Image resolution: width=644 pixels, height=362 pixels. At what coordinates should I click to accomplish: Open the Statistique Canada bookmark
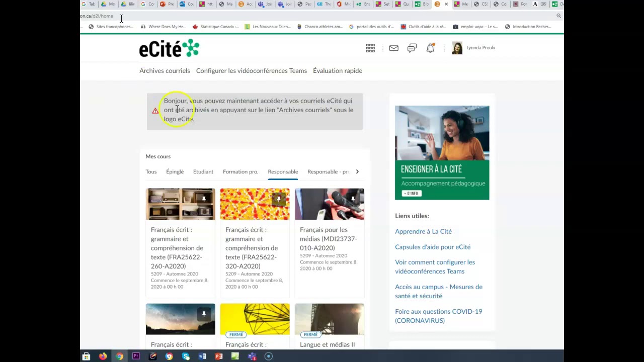pyautogui.click(x=215, y=27)
